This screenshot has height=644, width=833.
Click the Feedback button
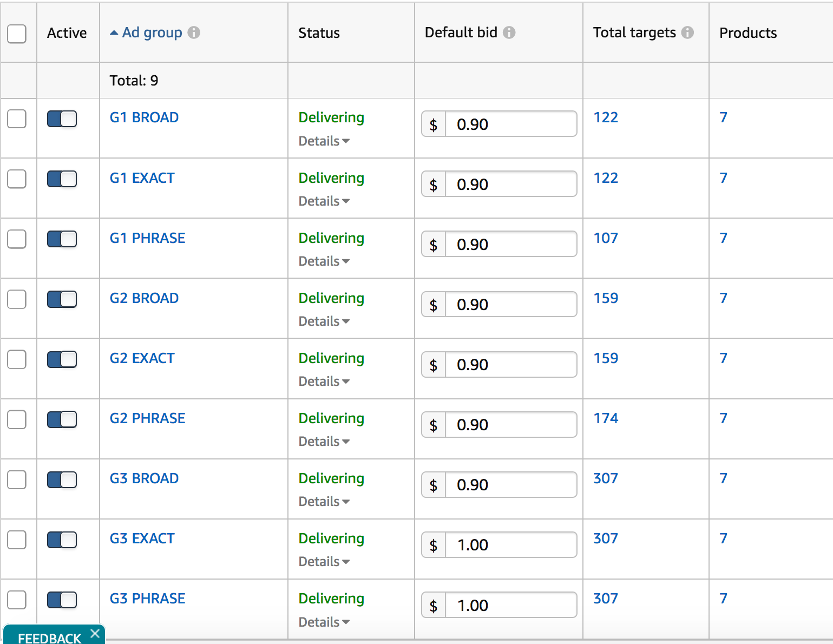pyautogui.click(x=49, y=638)
